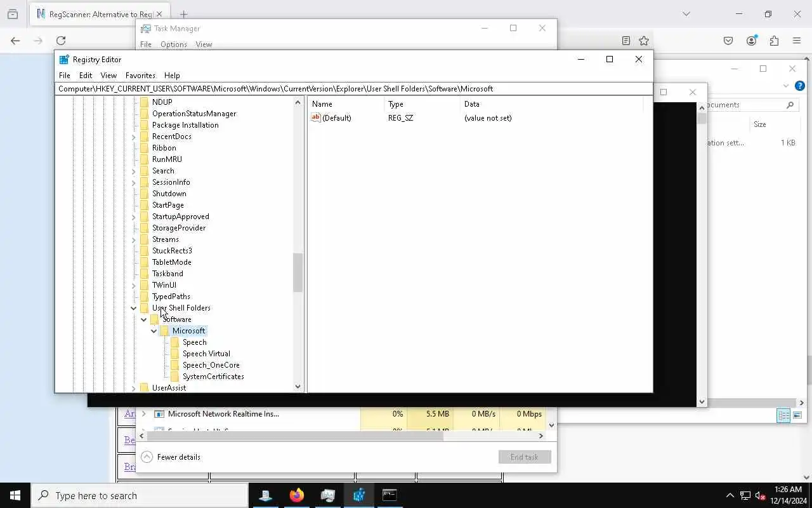Click Fewer details in Task Manager
The image size is (812, 508).
(171, 457)
